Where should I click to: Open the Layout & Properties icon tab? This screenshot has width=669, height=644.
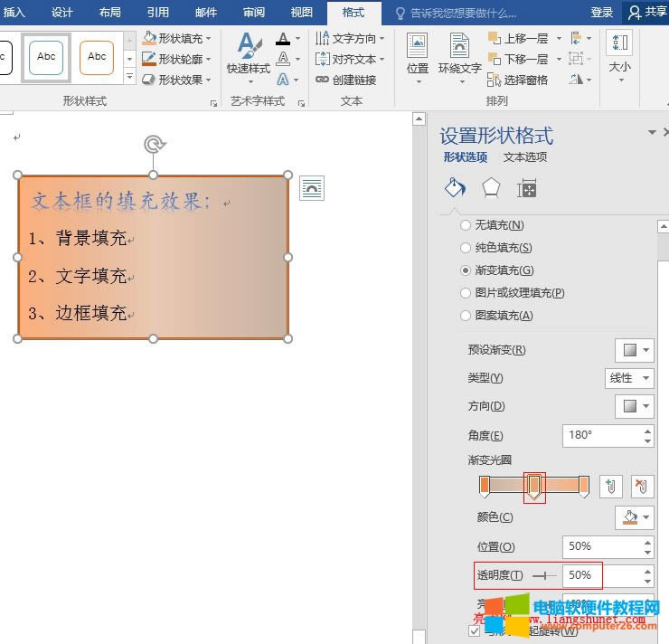[527, 187]
